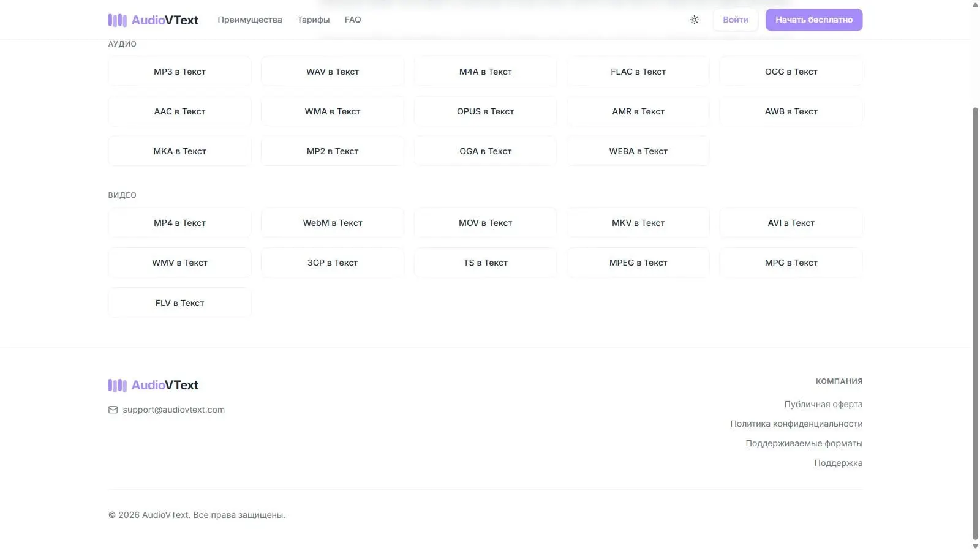
Task: Open OGG в Текст converter
Action: click(x=791, y=72)
